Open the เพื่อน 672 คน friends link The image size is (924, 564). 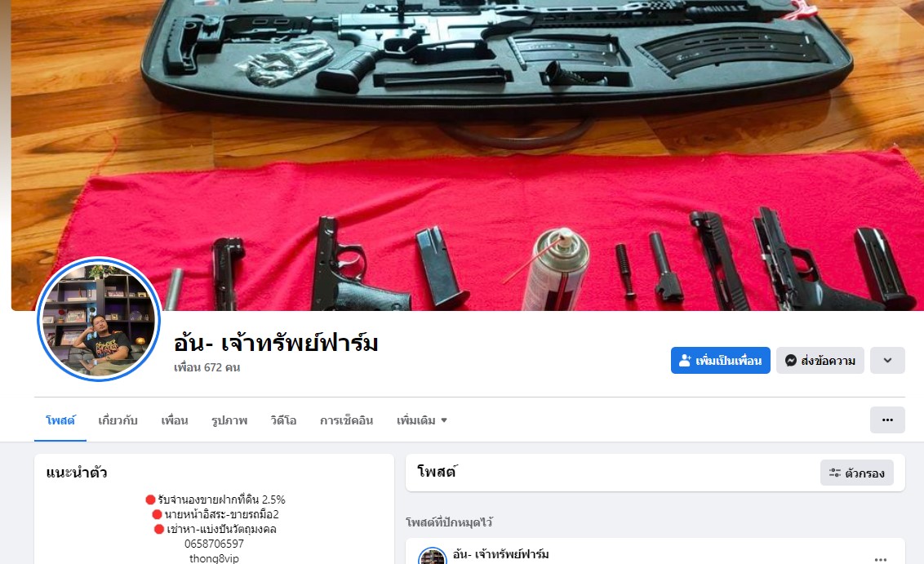tap(207, 367)
